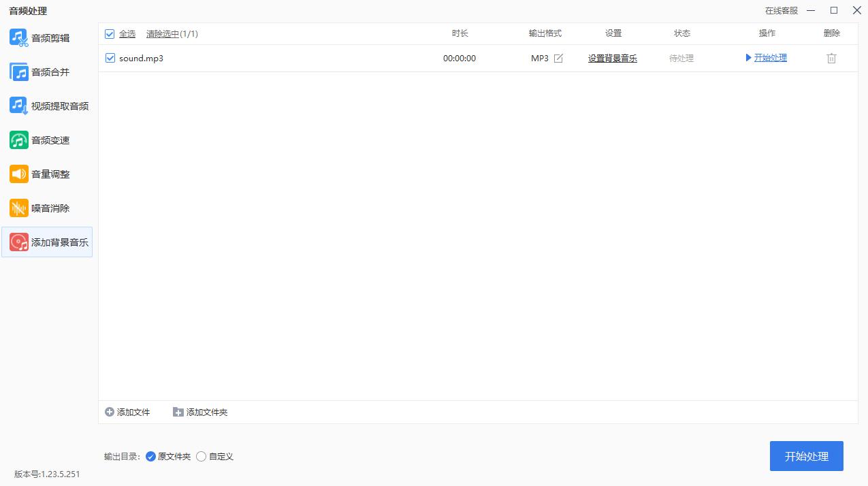
Task: Start processing sound.mp3 via 开始处理 link
Action: 770,58
